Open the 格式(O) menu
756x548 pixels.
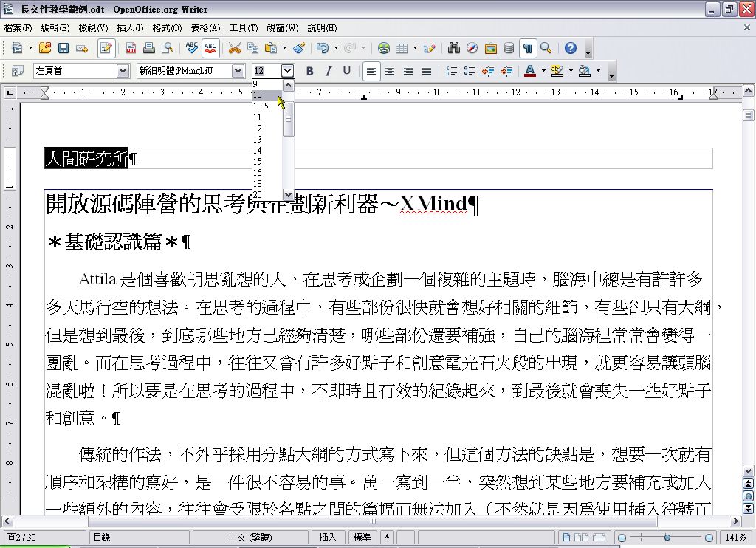[x=167, y=28]
